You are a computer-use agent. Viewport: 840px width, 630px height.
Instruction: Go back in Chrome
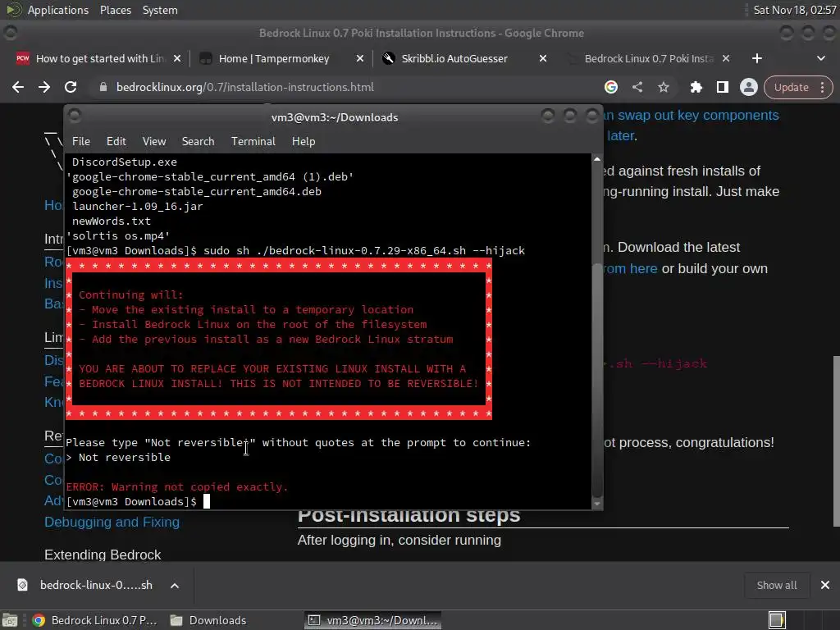[x=18, y=87]
